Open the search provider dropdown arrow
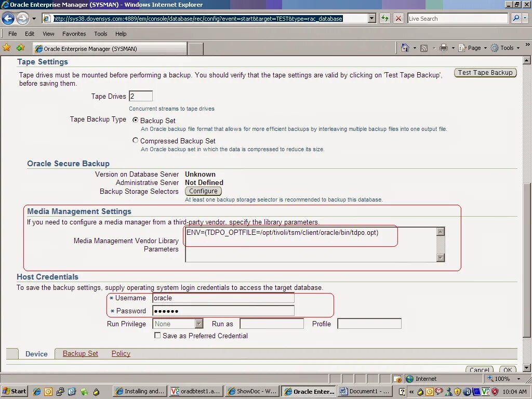Image resolution: width=532 pixels, height=399 pixels. pos(526,19)
